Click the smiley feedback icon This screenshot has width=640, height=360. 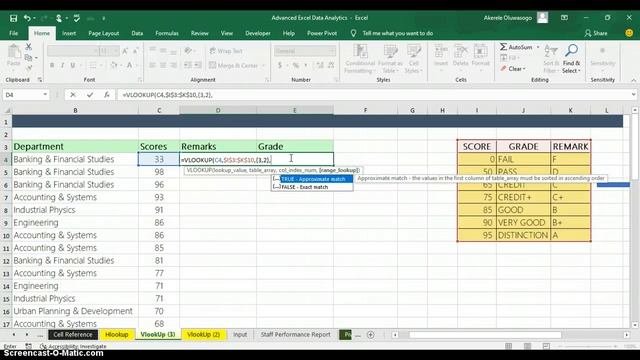tap(629, 33)
